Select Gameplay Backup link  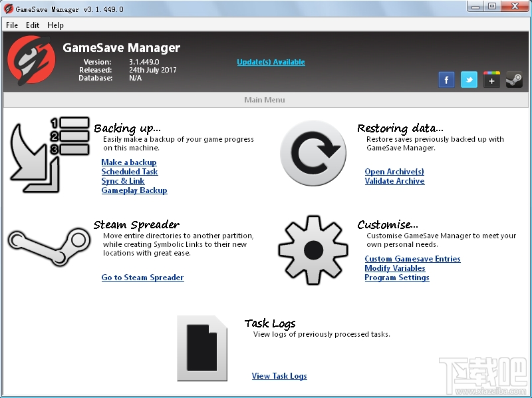point(134,190)
